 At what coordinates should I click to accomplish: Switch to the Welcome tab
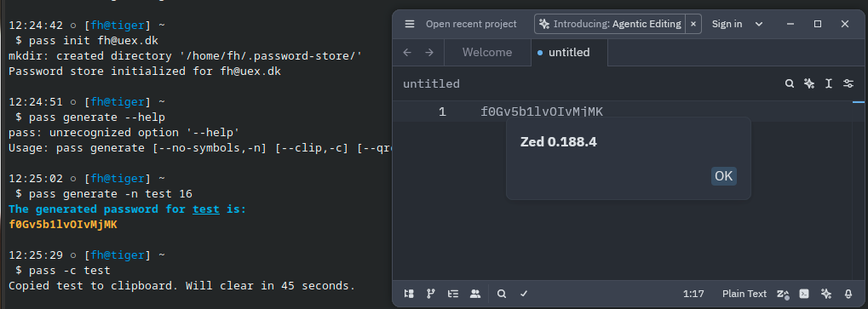coord(487,53)
